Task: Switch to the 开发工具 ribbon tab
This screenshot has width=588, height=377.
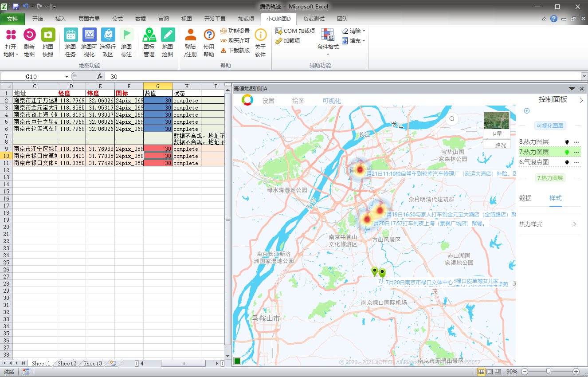Action: tap(215, 19)
